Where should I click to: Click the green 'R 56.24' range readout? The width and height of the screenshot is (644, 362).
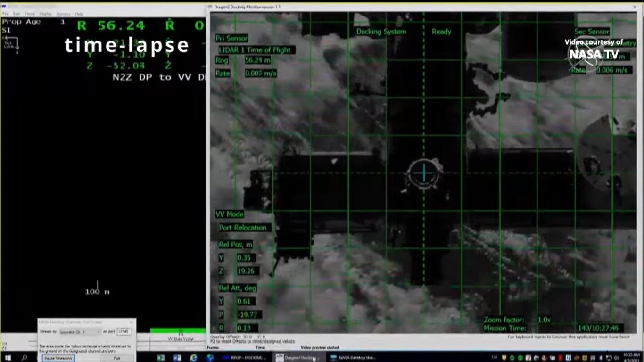tap(111, 25)
